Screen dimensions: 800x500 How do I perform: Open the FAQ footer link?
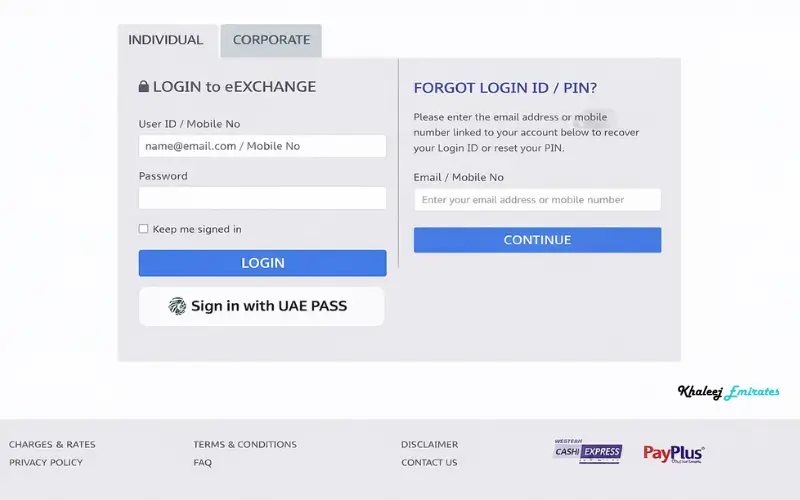click(203, 462)
